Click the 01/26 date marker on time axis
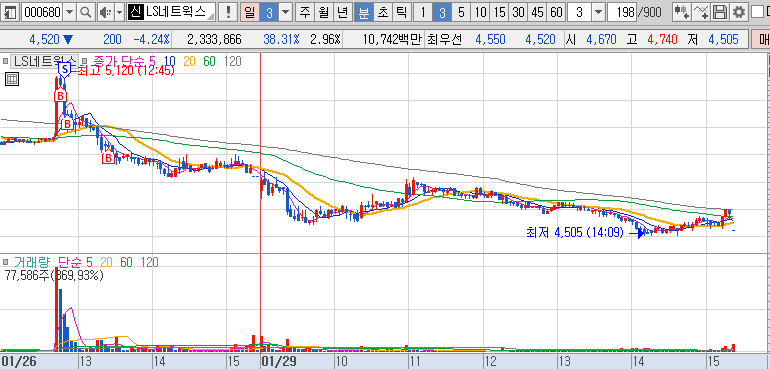The height and width of the screenshot is (369, 770). click(x=19, y=362)
